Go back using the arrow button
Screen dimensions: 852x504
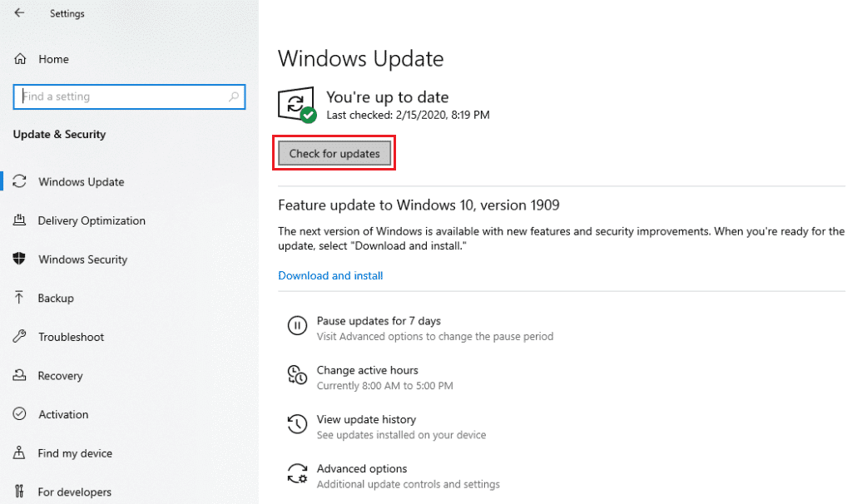(x=18, y=12)
